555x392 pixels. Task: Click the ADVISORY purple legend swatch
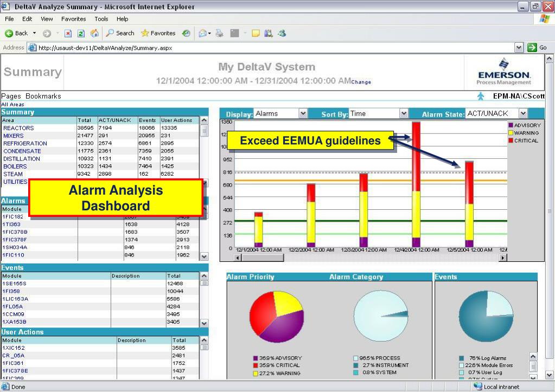tap(511, 125)
